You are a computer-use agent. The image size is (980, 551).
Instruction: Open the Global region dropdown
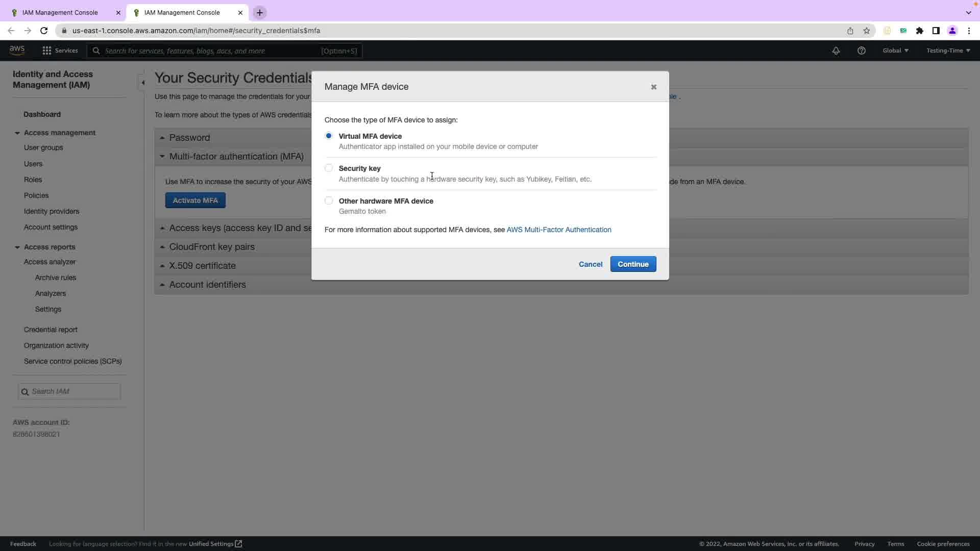pyautogui.click(x=895, y=51)
